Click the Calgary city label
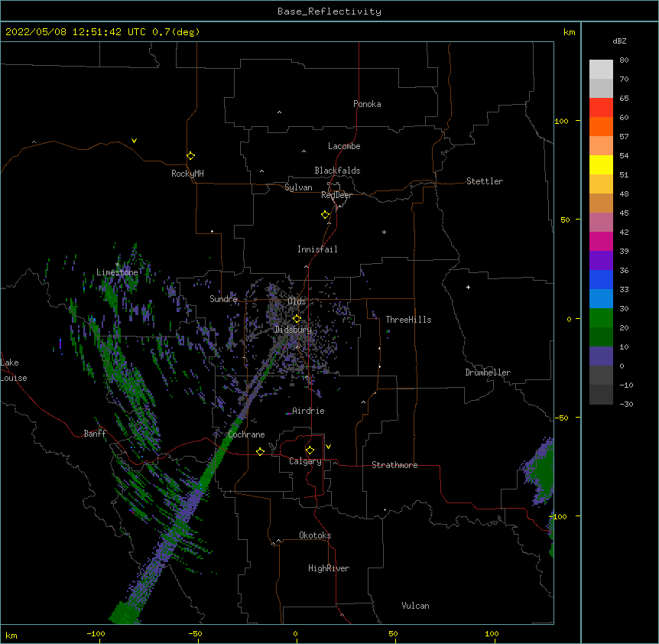 click(305, 461)
